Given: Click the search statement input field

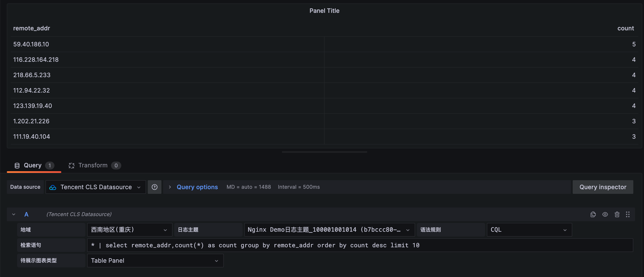Looking at the screenshot, I should point(360,245).
